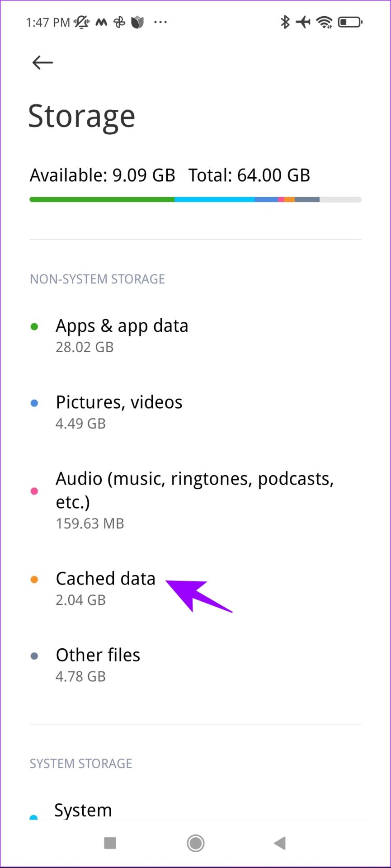Tap the back arrow at the top
The height and width of the screenshot is (868, 391).
pyautogui.click(x=42, y=62)
